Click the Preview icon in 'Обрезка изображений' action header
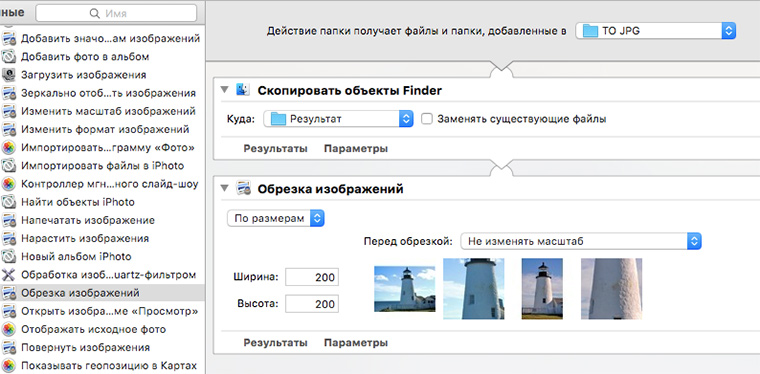 [x=242, y=188]
